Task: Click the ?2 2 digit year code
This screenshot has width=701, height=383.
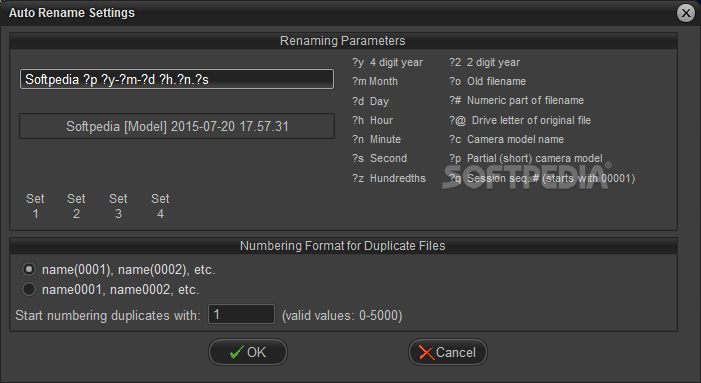Action: coord(485,63)
